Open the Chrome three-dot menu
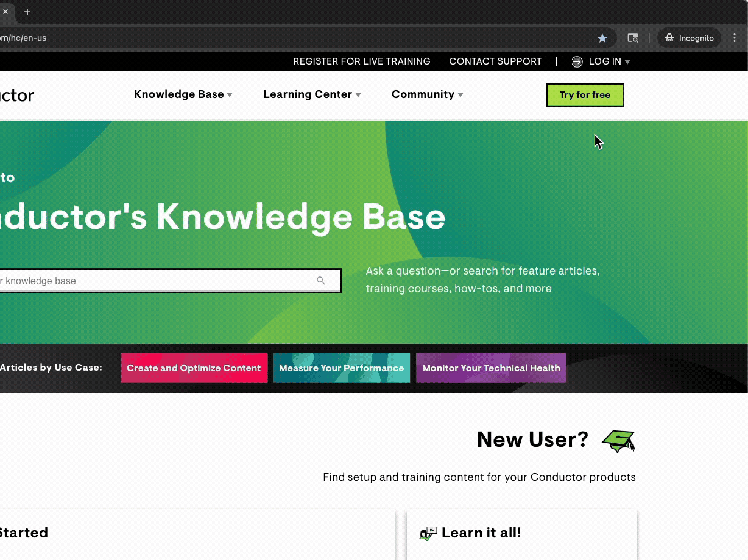This screenshot has height=560, width=748. click(x=735, y=38)
